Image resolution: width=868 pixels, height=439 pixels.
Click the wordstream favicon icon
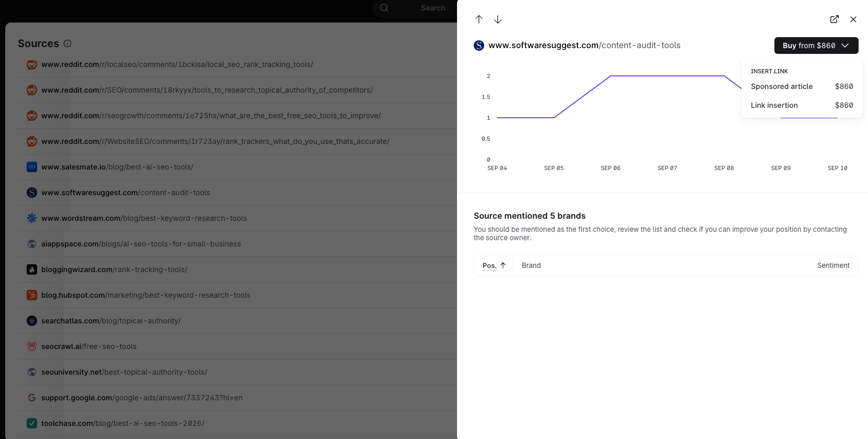pos(32,218)
